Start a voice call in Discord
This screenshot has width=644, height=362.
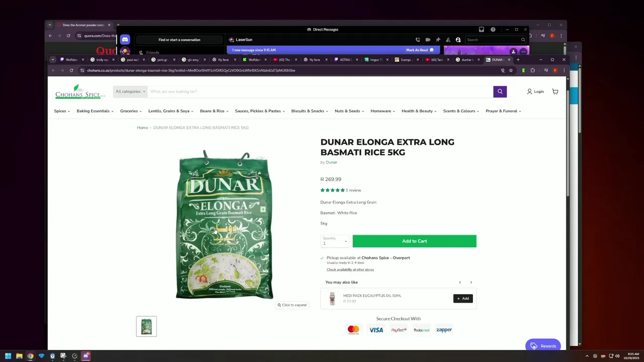418,40
